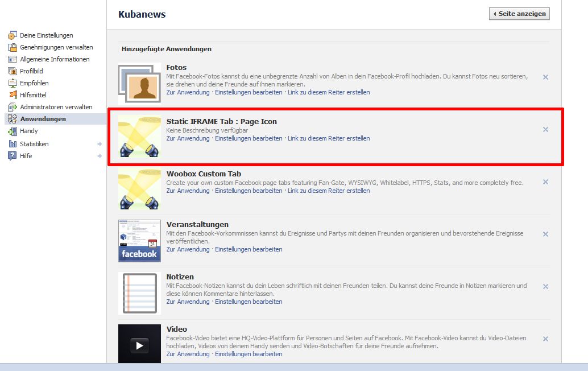This screenshot has height=371, width=588.
Task: Click Einstellungen bearbeiten under Video
Action: pyautogui.click(x=249, y=354)
